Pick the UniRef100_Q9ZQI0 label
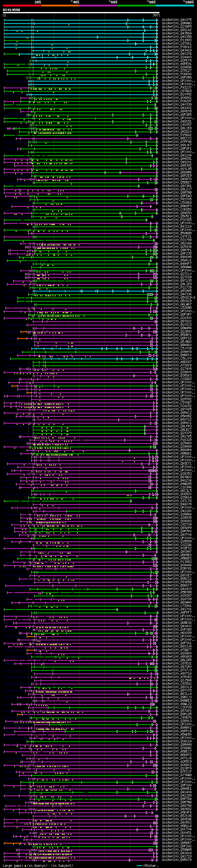Screen dimensions: 197x868 point(177,131)
